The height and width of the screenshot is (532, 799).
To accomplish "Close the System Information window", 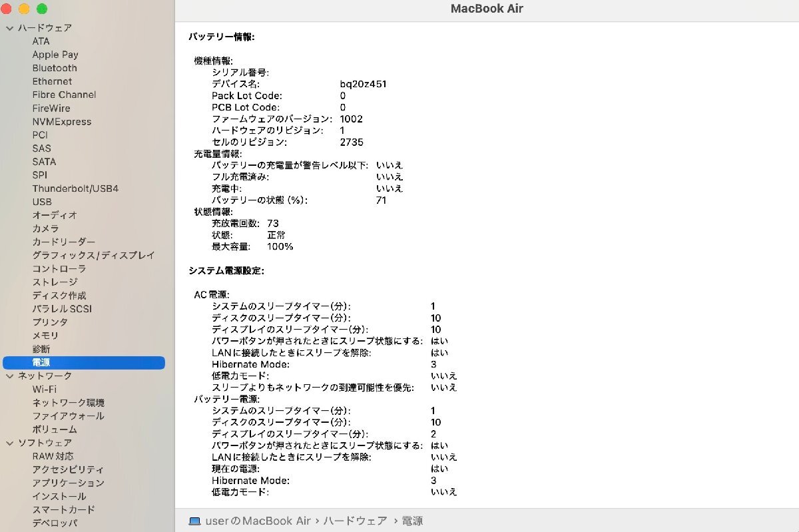I will tap(5, 9).
